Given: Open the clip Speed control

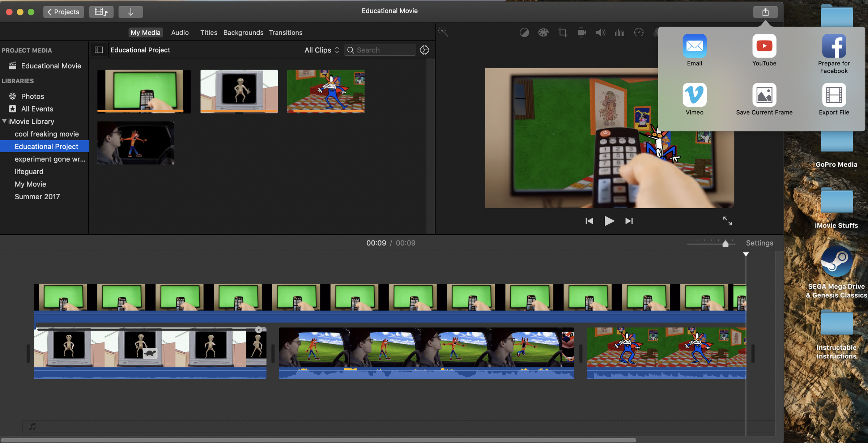Looking at the screenshot, I should pyautogui.click(x=639, y=32).
